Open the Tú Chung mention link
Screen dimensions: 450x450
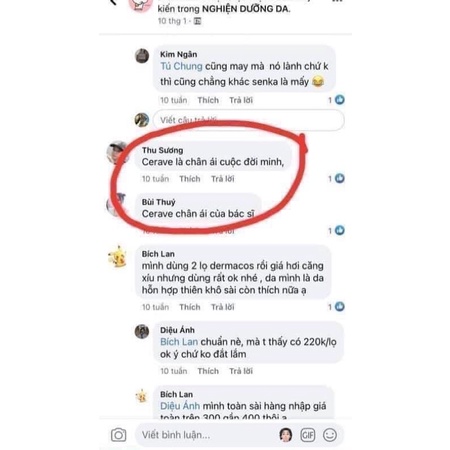(181, 66)
